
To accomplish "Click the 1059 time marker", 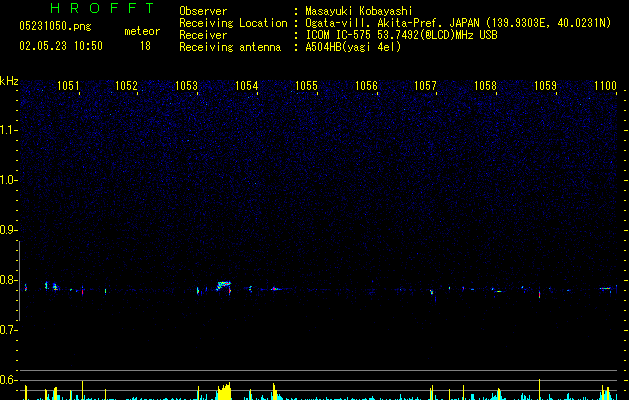I will point(546,86).
